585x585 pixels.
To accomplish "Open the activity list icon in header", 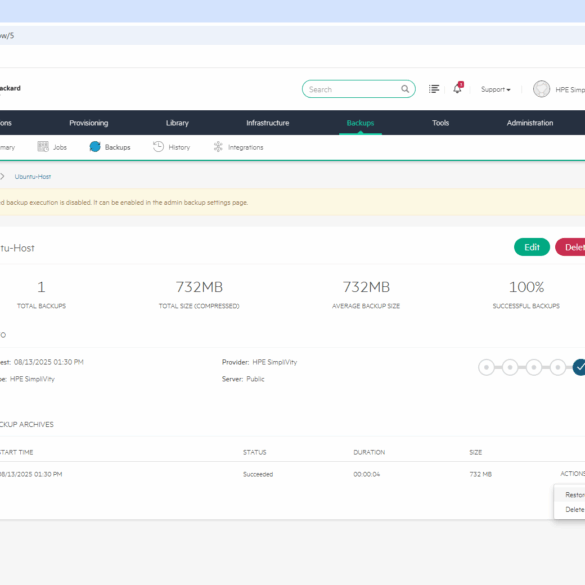I will pos(434,89).
